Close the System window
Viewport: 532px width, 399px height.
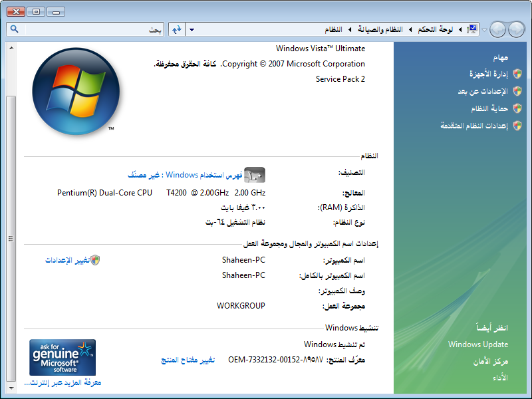15,11
